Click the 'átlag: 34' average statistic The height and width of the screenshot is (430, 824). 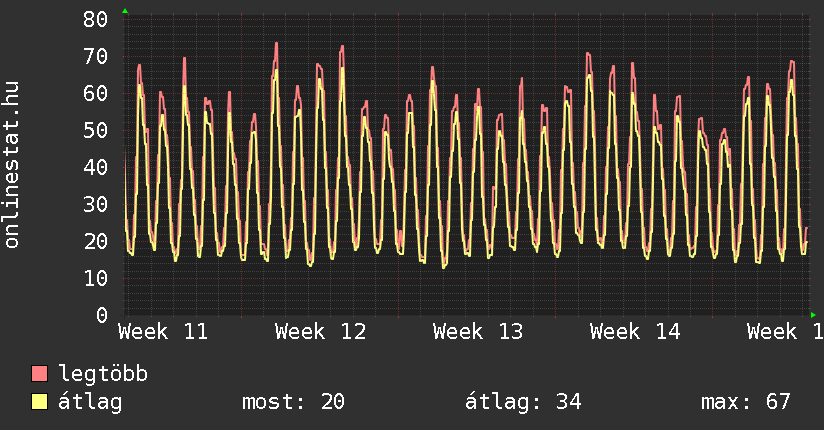[x=523, y=403]
